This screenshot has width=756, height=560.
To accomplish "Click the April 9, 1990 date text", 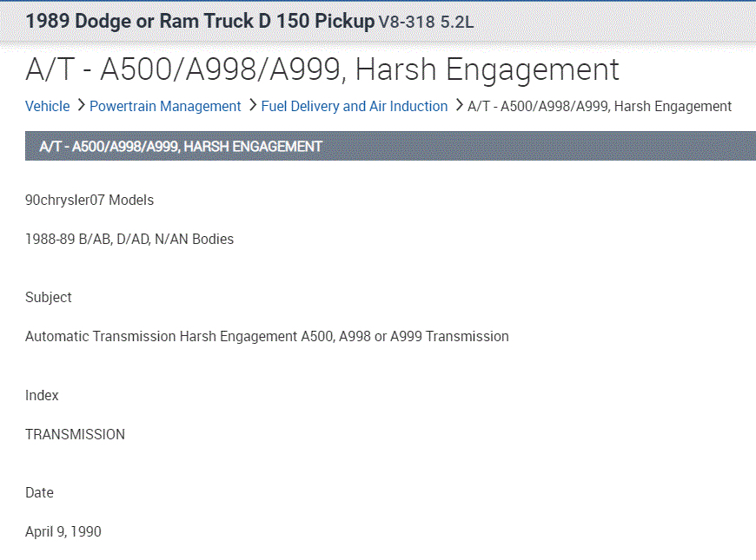I will point(63,531).
